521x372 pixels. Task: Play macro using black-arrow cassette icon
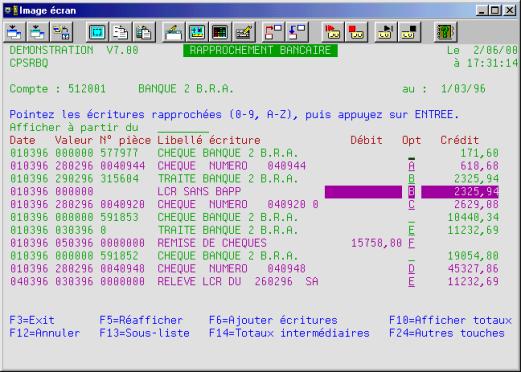coord(385,32)
